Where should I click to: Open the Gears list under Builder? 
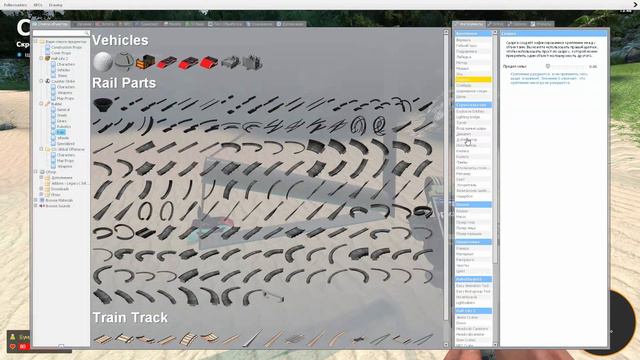(62, 121)
